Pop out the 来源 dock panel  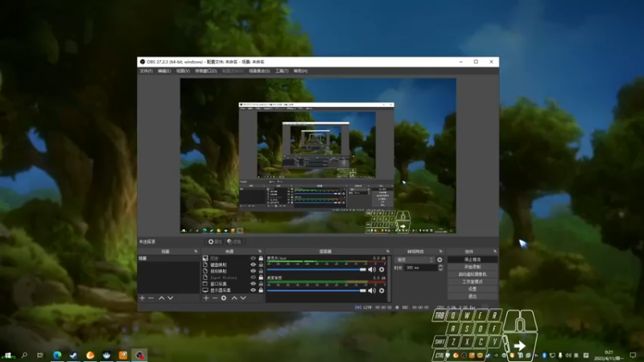coord(259,251)
